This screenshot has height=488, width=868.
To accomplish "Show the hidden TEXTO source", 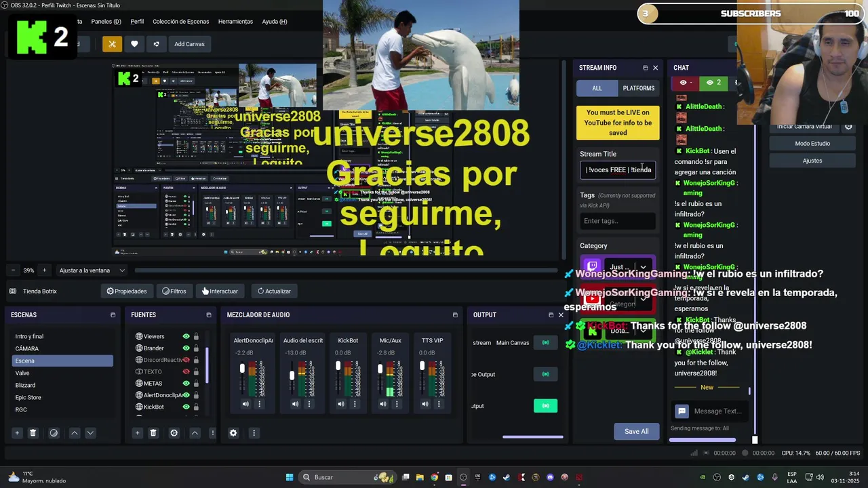I will click(186, 371).
